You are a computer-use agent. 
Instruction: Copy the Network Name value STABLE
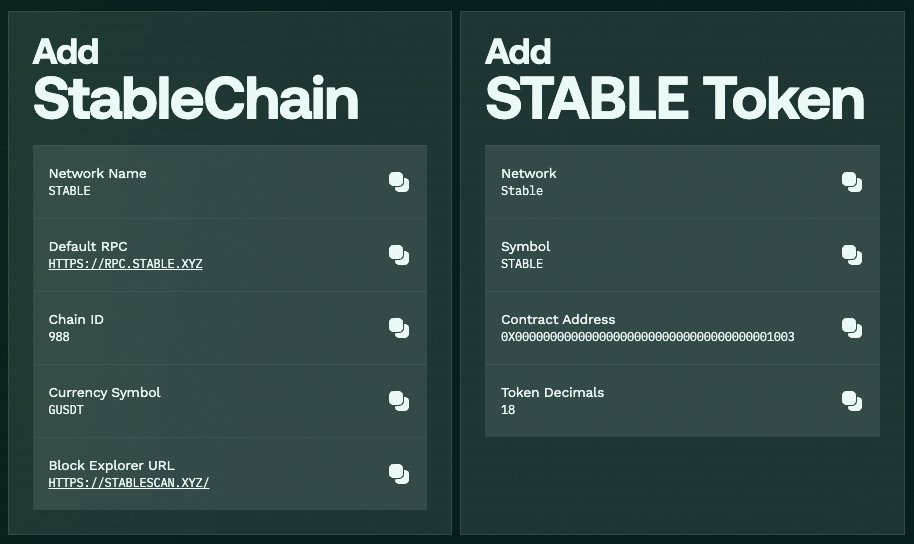click(x=399, y=182)
